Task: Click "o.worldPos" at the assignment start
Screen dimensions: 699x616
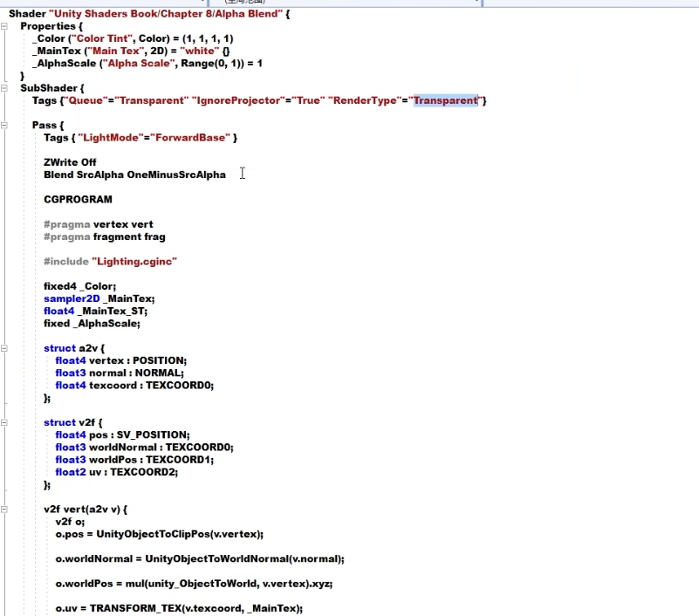Action: pos(85,584)
